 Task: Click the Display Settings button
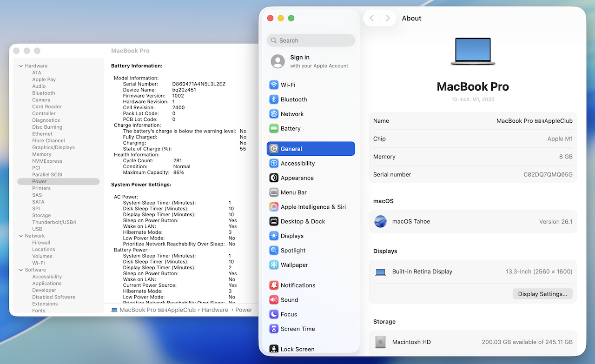[542, 294]
